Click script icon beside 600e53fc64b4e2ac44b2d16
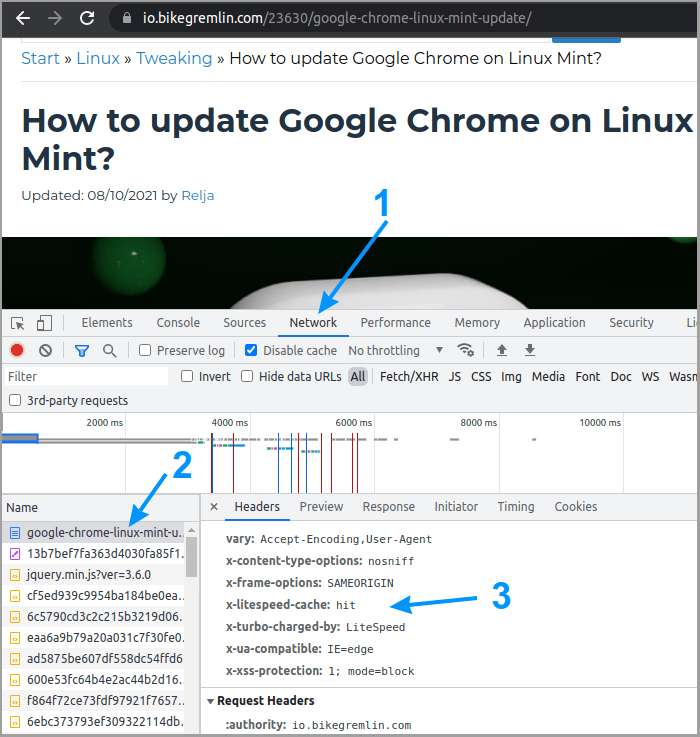Screen dimensions: 700x737 pyautogui.click(x=15, y=680)
